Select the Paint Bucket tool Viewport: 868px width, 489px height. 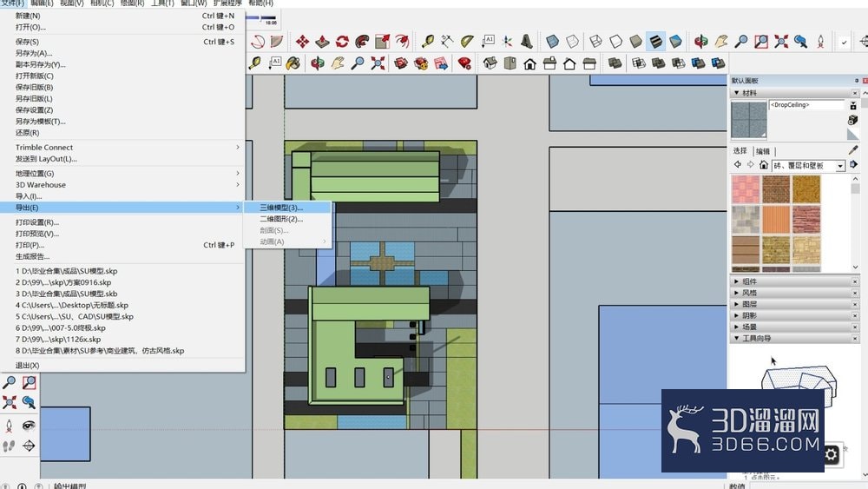click(x=293, y=63)
